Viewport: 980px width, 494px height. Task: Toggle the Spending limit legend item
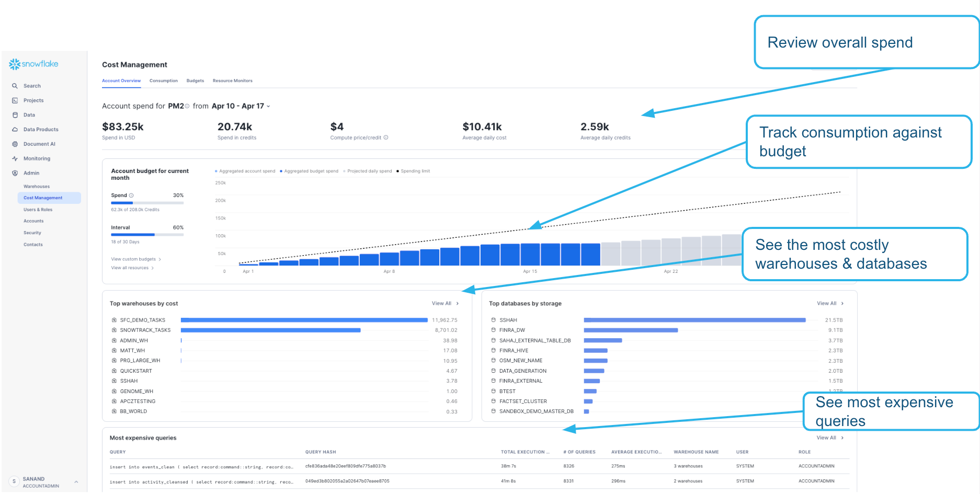[x=413, y=171]
